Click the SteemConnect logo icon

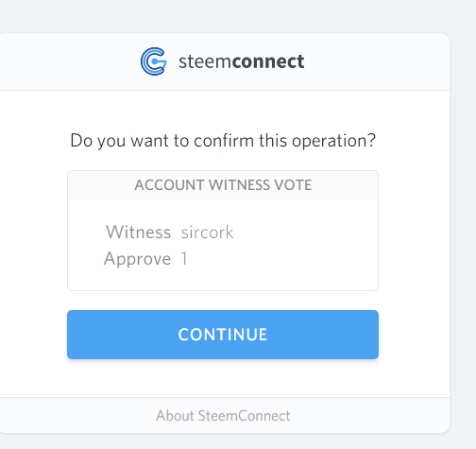coord(153,61)
